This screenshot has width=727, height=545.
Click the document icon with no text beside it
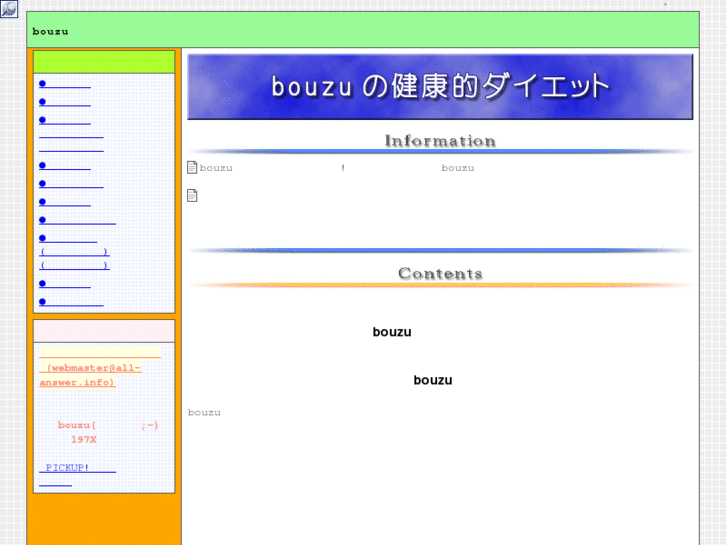click(192, 195)
